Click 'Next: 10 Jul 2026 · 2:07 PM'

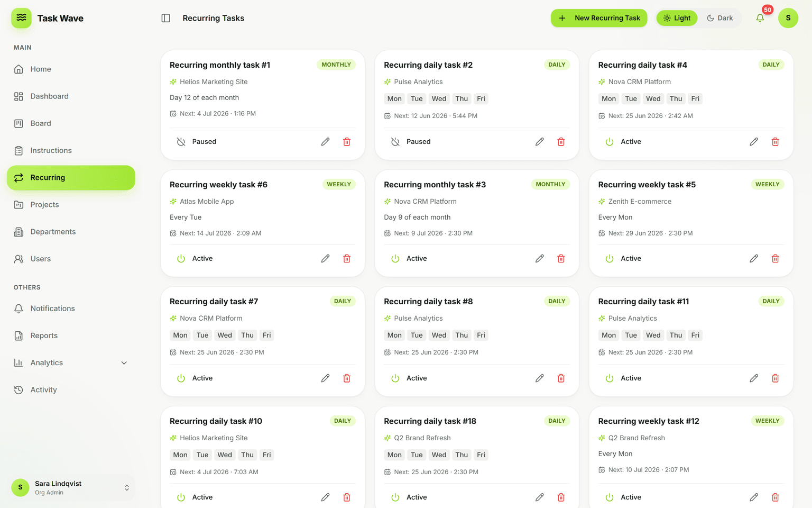pyautogui.click(x=649, y=469)
